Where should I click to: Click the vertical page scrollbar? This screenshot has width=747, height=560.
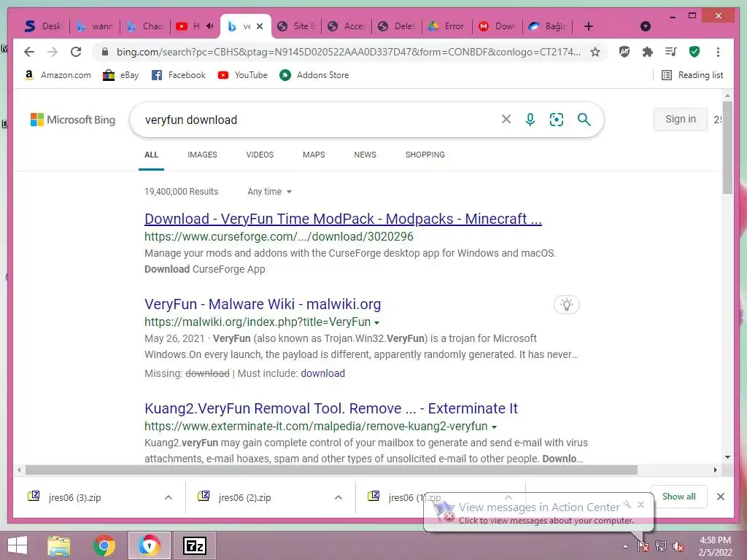(727, 147)
